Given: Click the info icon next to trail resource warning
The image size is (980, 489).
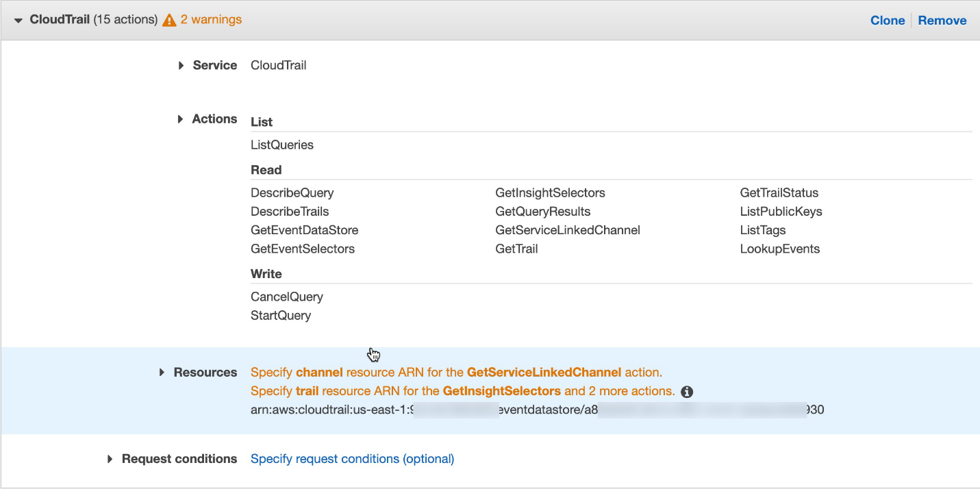Looking at the screenshot, I should pos(687,391).
